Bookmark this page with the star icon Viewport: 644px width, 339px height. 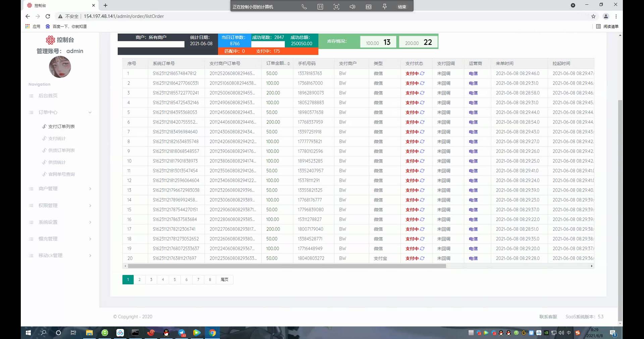tap(593, 16)
